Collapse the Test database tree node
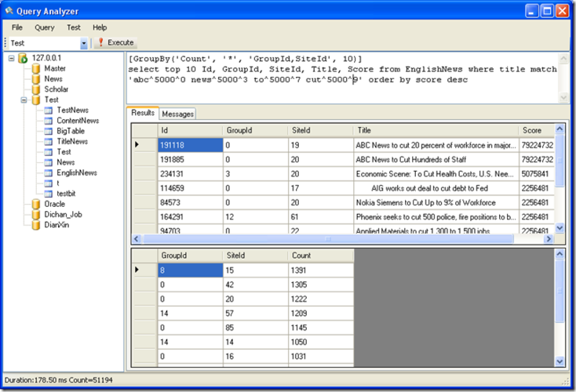 pos(24,100)
